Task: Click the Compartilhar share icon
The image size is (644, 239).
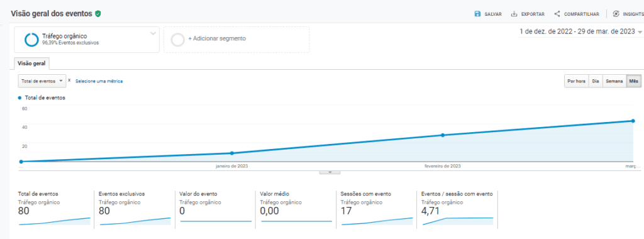Action: 557,14
